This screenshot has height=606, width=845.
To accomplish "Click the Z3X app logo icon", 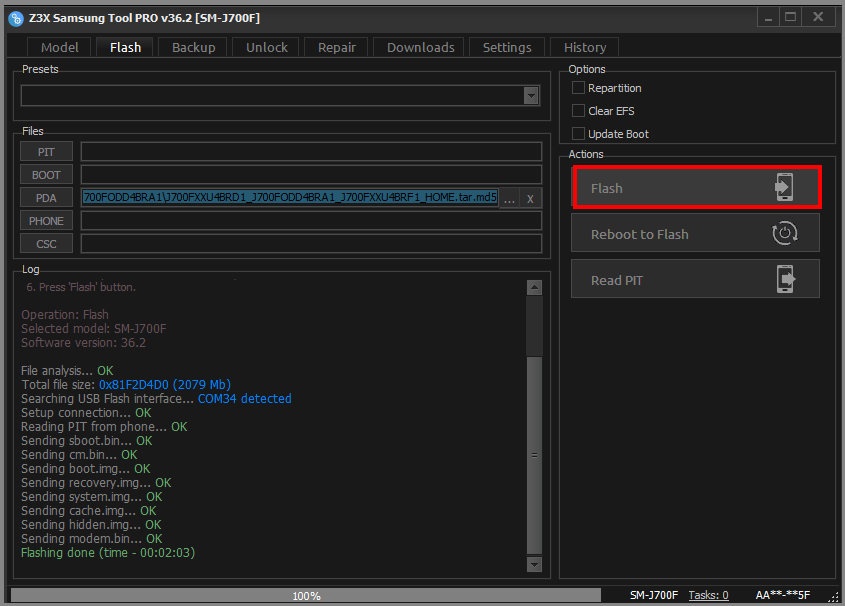I will click(x=16, y=19).
